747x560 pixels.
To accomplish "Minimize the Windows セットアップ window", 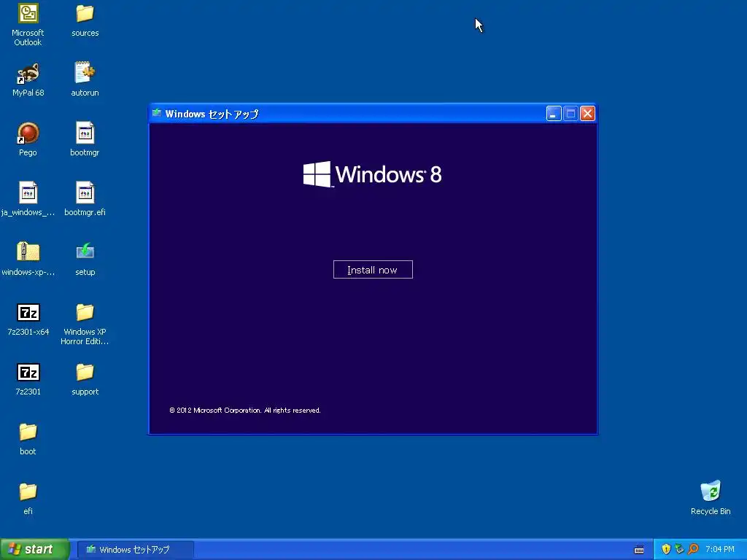I will [x=553, y=114].
